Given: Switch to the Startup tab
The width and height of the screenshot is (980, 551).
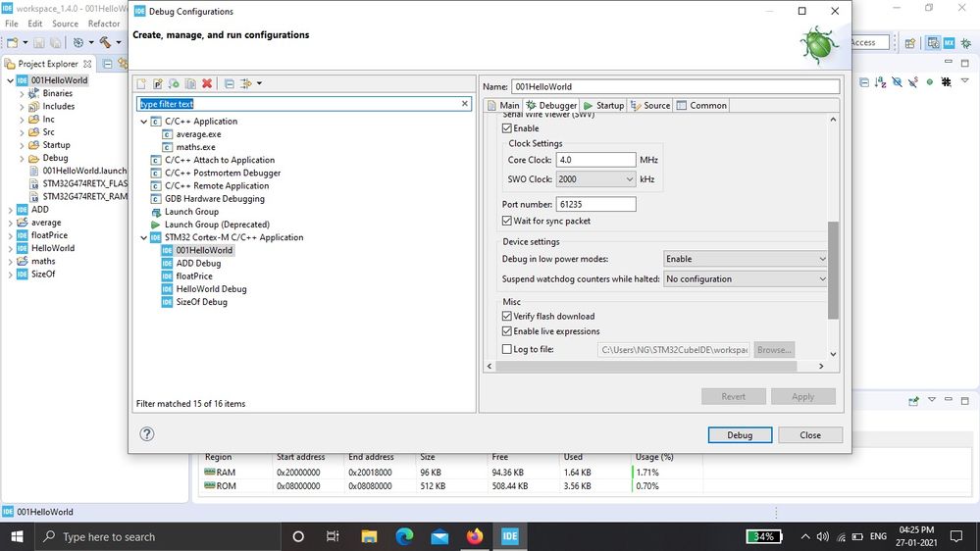Looking at the screenshot, I should click(x=603, y=106).
